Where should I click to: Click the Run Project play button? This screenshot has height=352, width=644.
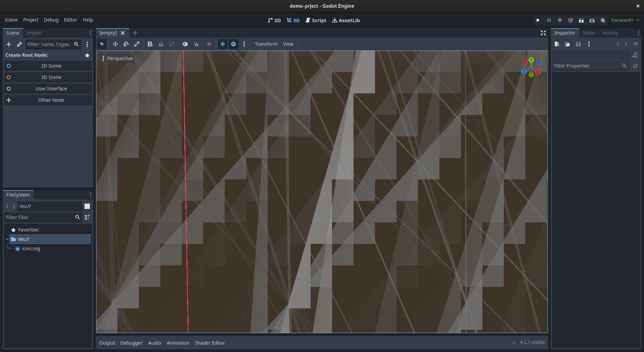click(538, 20)
